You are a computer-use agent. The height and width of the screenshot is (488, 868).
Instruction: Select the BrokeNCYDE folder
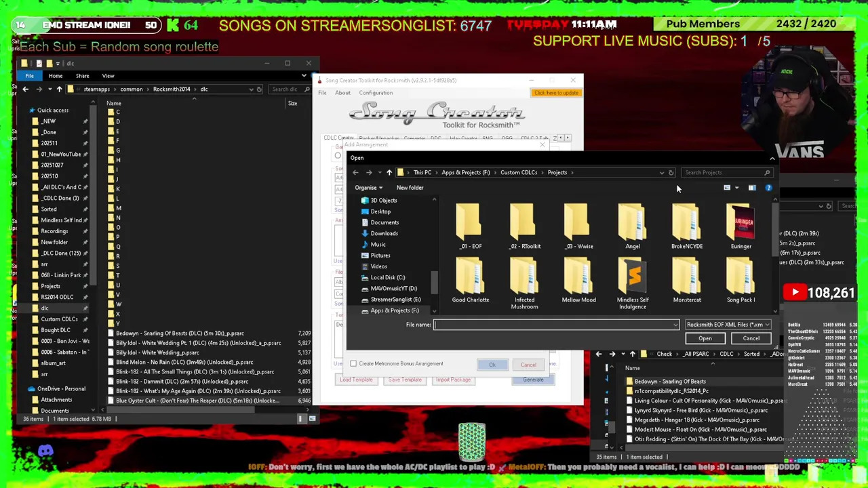[687, 226]
